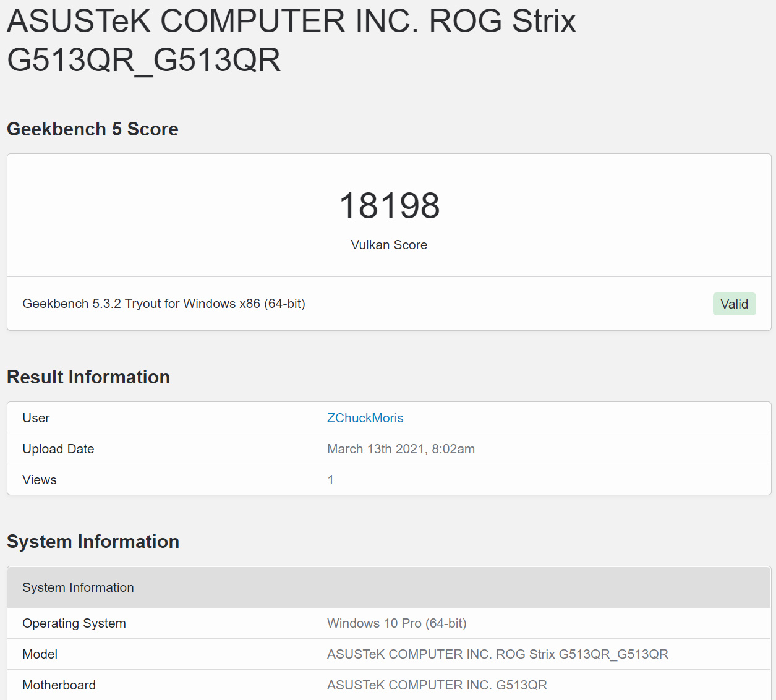Select the March 13th 2021, 8:02am value

[401, 449]
